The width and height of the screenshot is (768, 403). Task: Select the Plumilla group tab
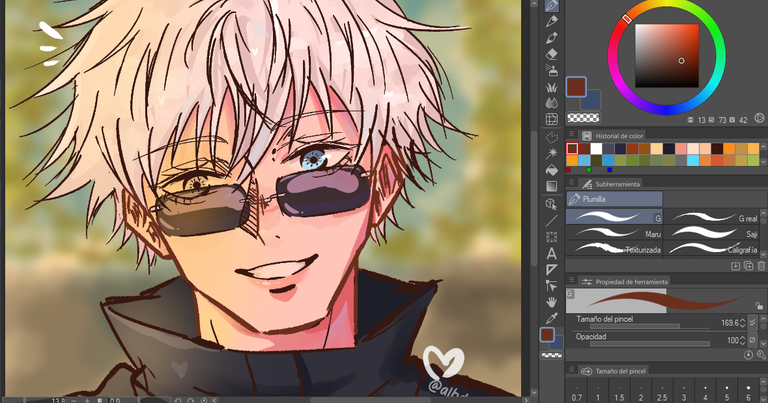click(614, 199)
